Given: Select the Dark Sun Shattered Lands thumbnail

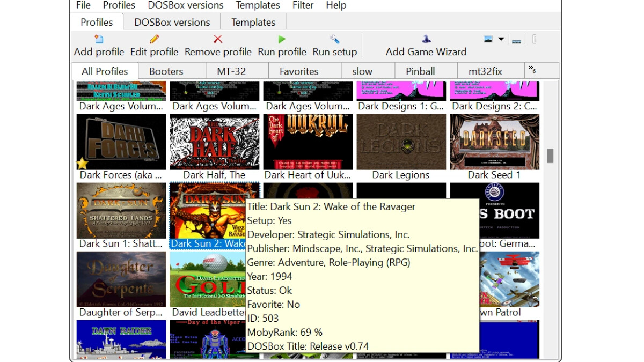Looking at the screenshot, I should click(x=121, y=210).
